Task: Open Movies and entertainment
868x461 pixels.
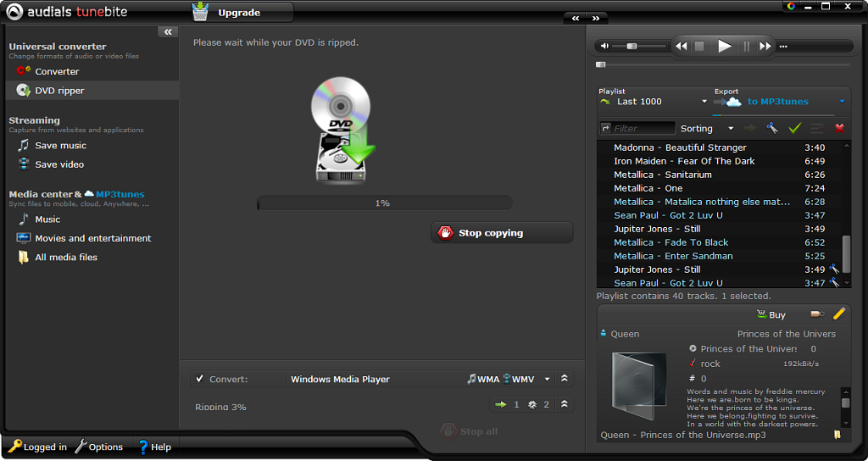Action: [84, 238]
